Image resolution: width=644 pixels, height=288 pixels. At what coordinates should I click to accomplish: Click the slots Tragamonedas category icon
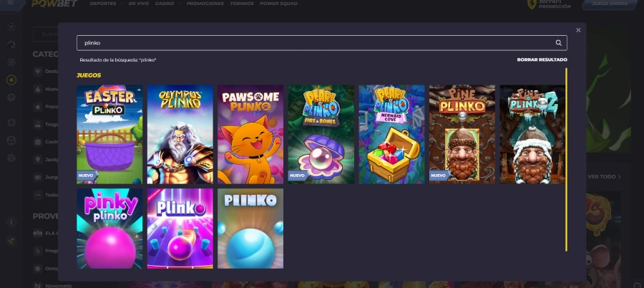[x=38, y=124]
